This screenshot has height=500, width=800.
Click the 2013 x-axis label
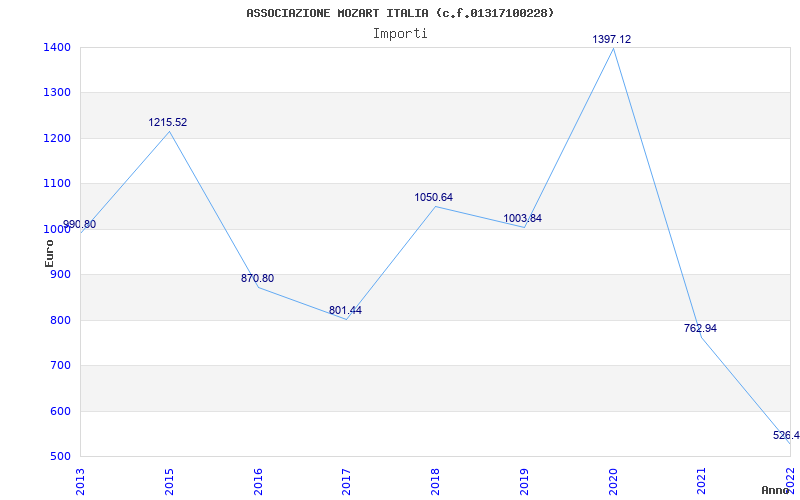[x=81, y=482]
